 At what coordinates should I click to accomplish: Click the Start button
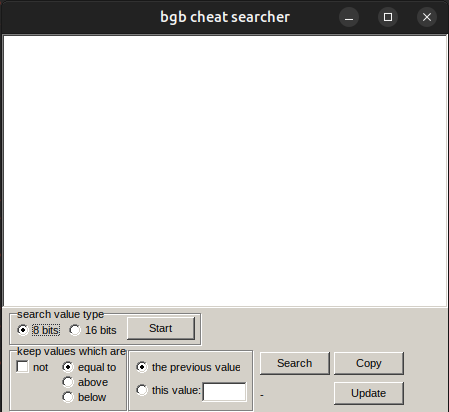(161, 329)
